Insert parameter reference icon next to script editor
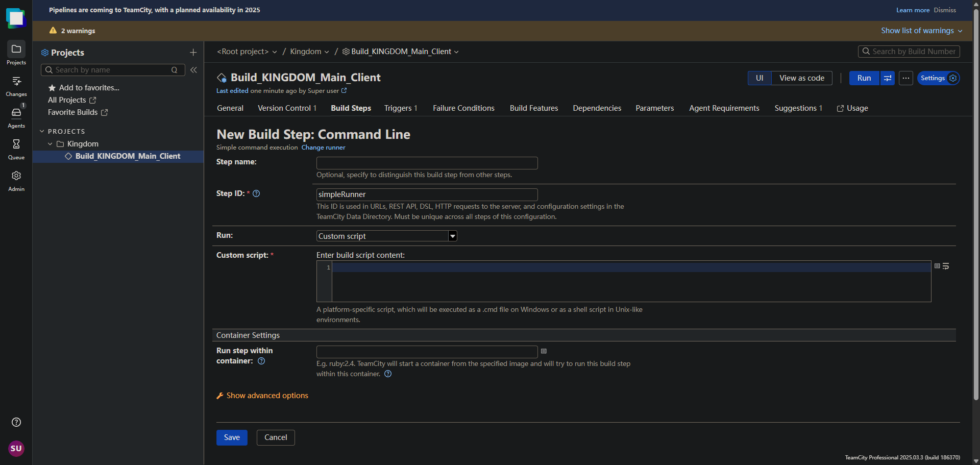This screenshot has height=465, width=980. pos(937,266)
